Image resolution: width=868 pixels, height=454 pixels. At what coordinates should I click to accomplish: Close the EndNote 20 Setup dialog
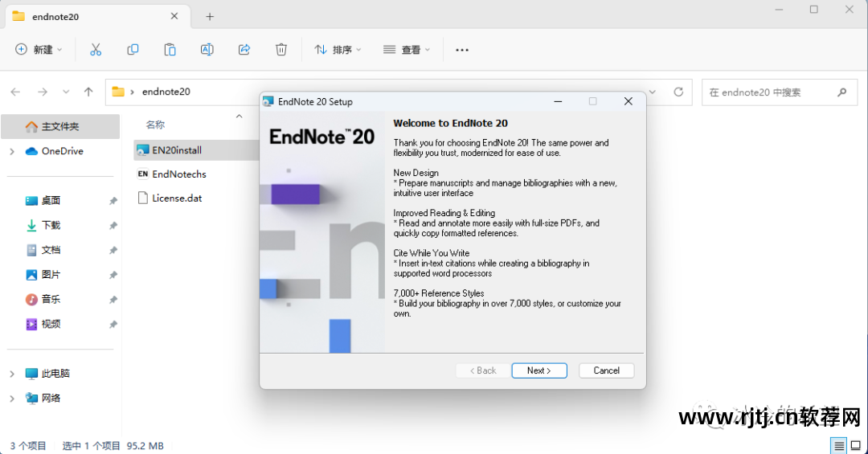pyautogui.click(x=628, y=101)
